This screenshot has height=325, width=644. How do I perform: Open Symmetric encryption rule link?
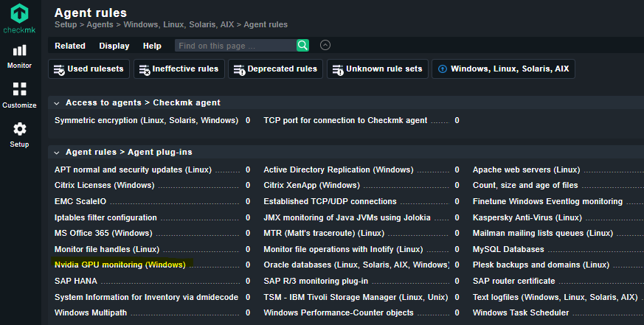146,120
